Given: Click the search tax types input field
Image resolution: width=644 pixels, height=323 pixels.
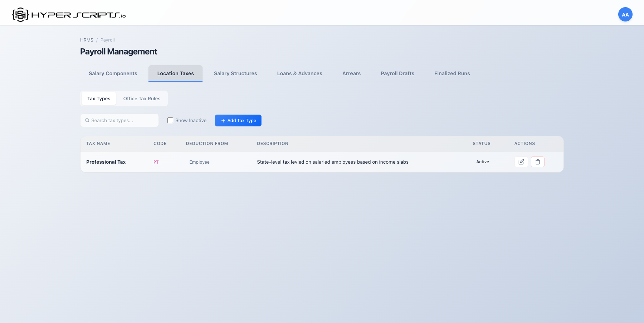Looking at the screenshot, I should click(x=119, y=120).
